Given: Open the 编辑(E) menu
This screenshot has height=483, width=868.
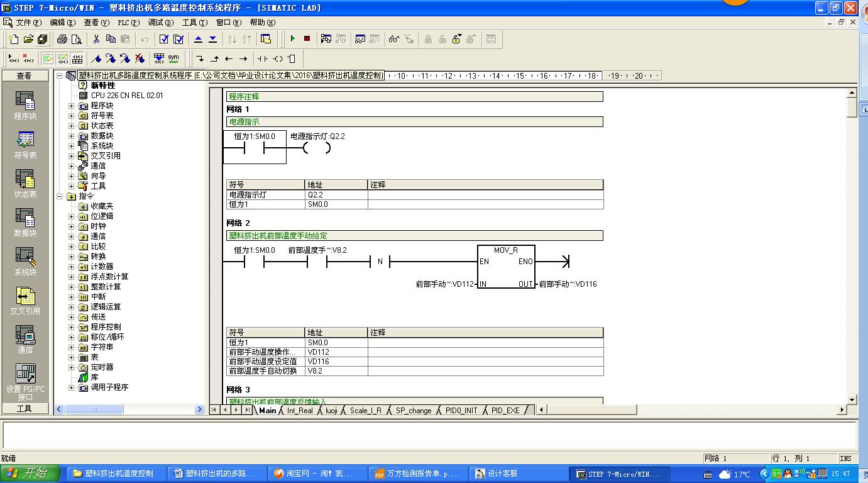Looking at the screenshot, I should 62,23.
